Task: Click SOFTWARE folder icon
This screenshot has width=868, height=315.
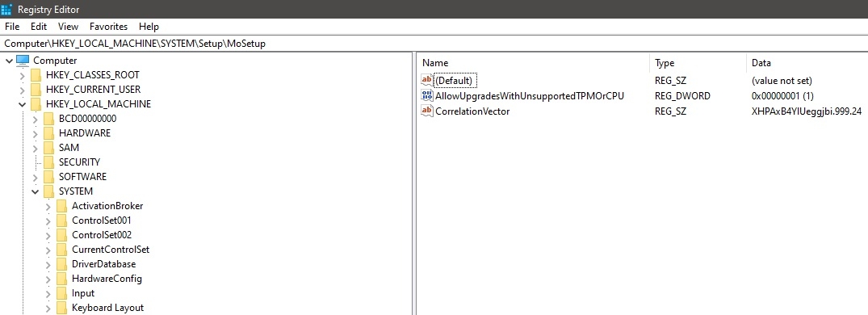Action: (x=48, y=177)
